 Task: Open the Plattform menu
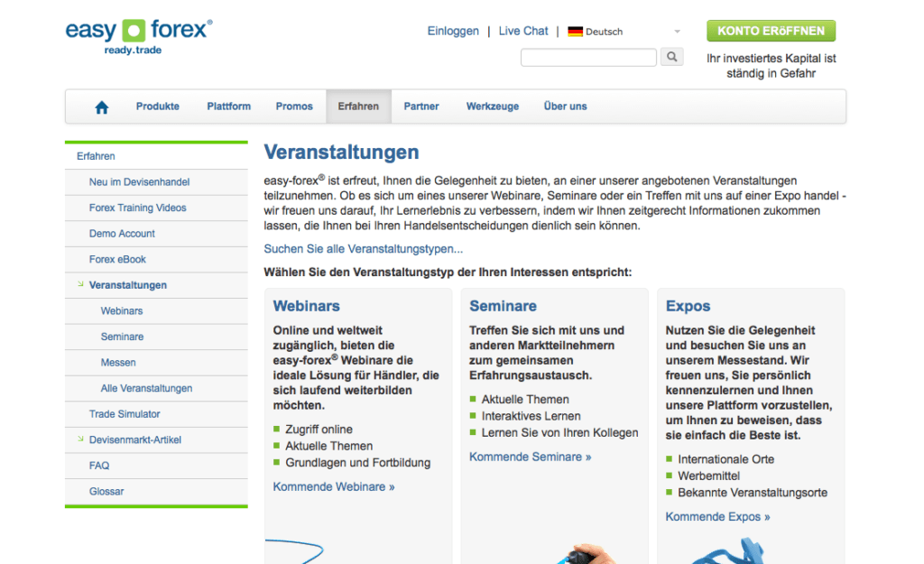pos(228,106)
